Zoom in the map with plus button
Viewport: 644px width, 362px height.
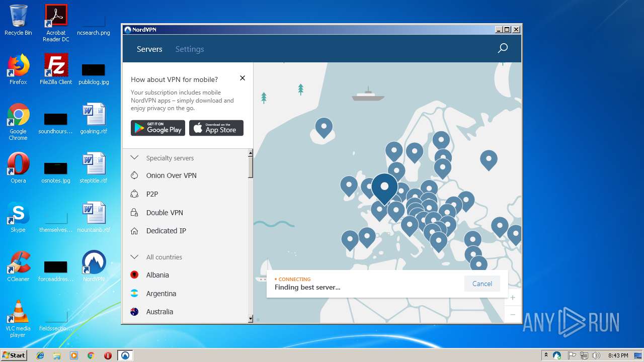(x=513, y=298)
